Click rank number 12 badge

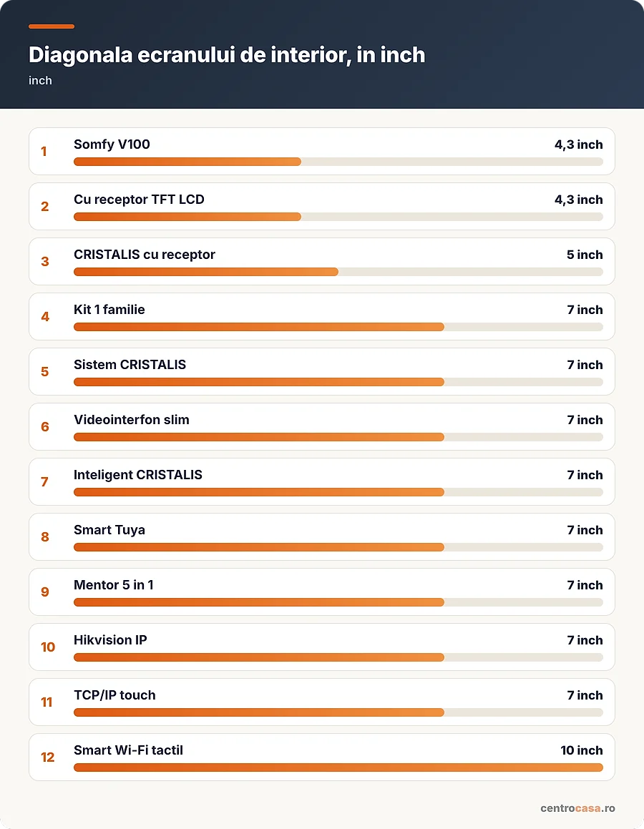tap(48, 757)
